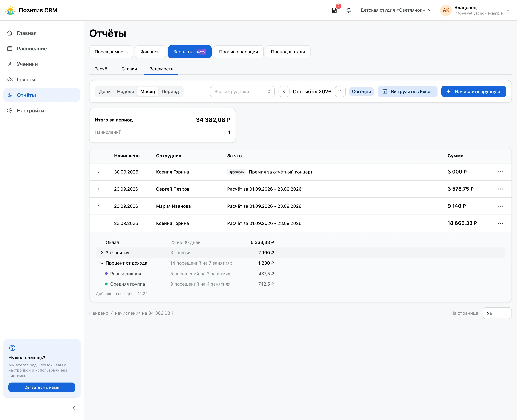Collapse the 23.09.2026 Ксения Горина row

point(98,223)
